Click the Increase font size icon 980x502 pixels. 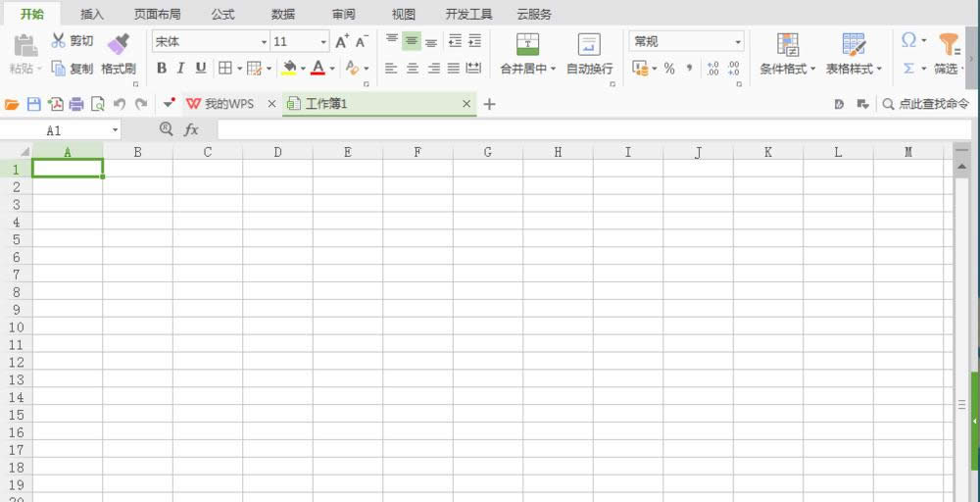click(342, 41)
